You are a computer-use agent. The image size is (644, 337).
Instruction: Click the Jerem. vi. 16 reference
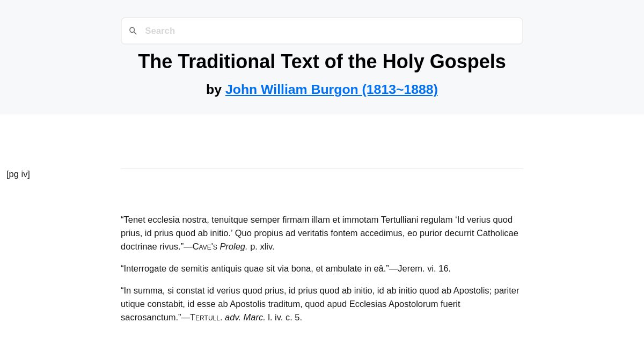pos(425,268)
